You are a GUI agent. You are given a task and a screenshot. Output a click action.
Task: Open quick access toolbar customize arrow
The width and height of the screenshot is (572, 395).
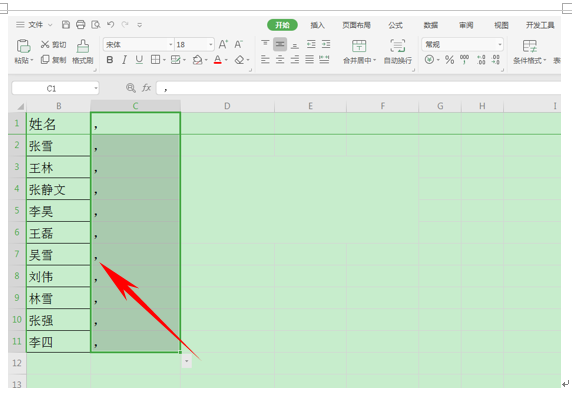click(139, 25)
